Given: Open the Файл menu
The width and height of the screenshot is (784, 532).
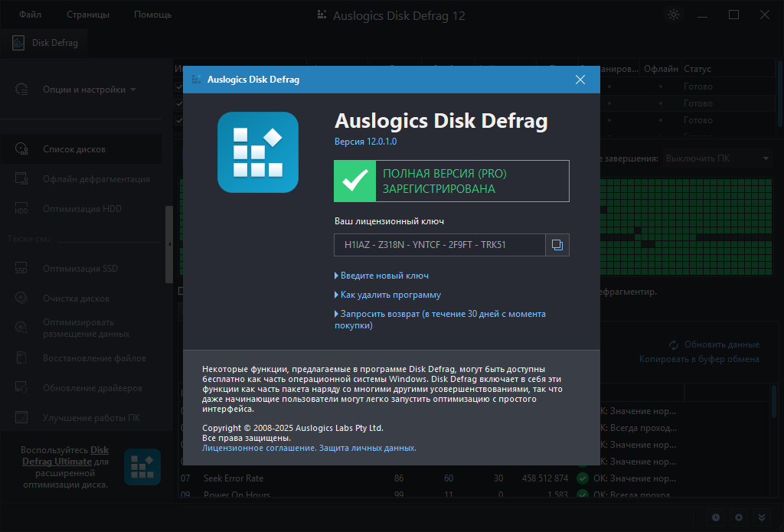Looking at the screenshot, I should 30,15.
